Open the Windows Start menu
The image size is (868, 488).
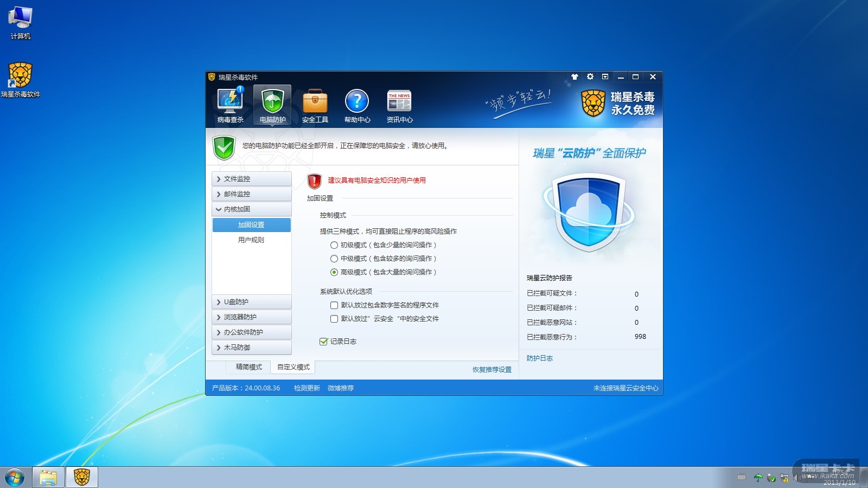pos(15,478)
